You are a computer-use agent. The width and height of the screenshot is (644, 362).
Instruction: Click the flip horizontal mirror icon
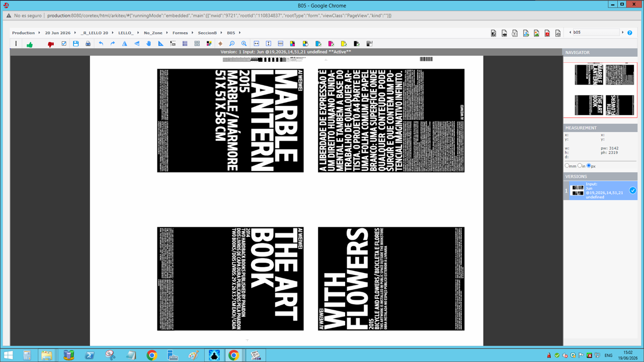click(x=125, y=44)
